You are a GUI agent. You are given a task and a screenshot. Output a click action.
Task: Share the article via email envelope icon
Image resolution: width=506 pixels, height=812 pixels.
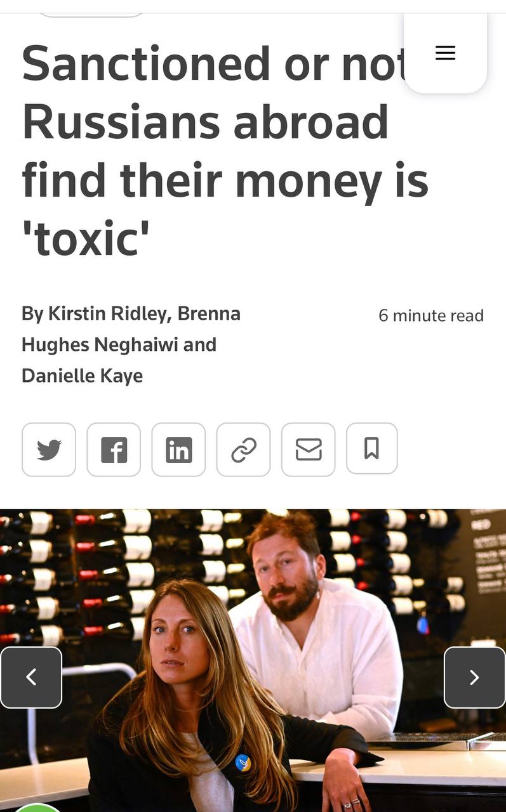point(308,450)
